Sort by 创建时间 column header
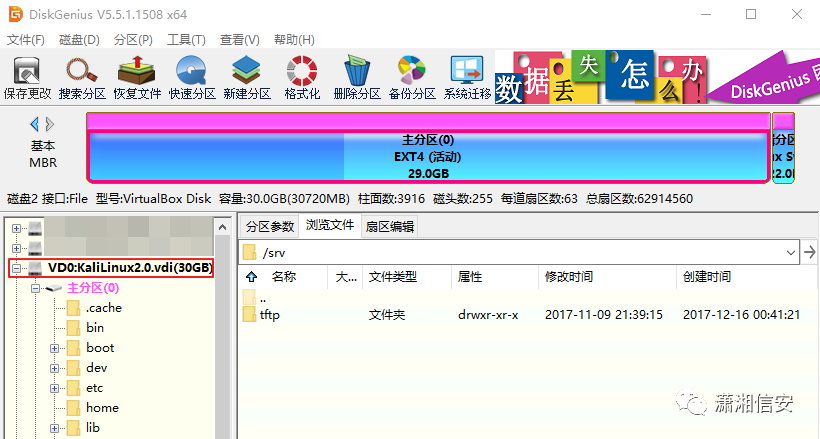The height and width of the screenshot is (439, 820). tap(707, 277)
